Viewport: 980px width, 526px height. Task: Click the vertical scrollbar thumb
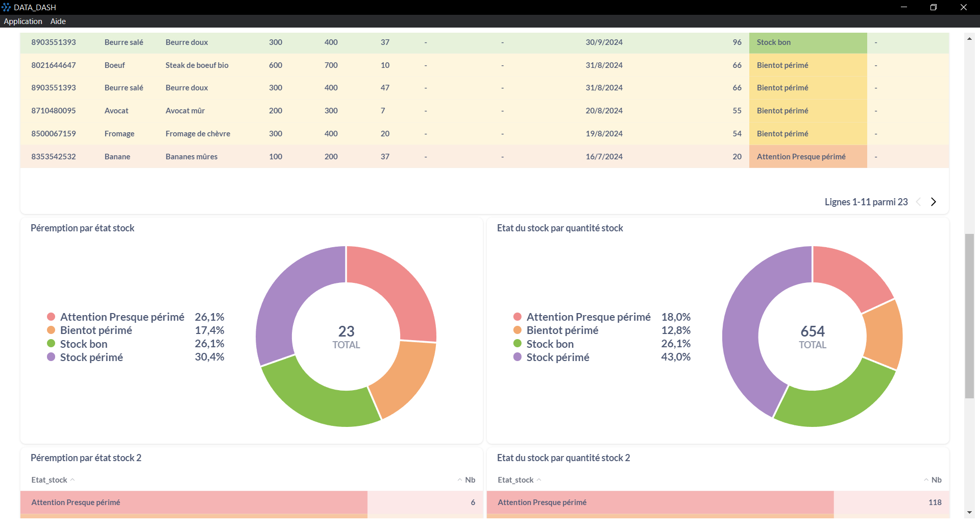point(969,317)
